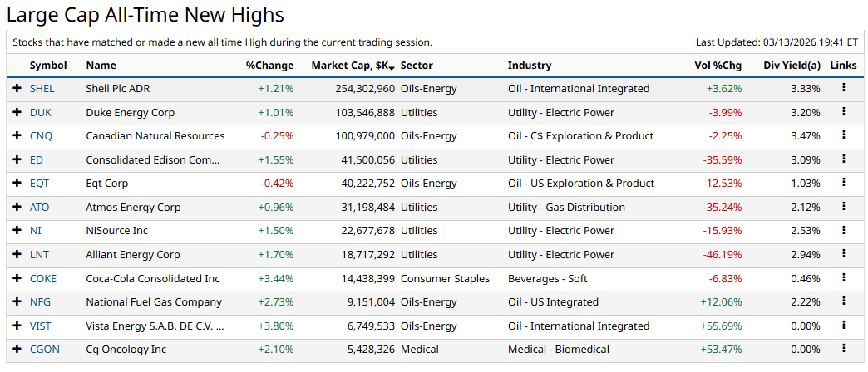Screen dimensions: 868x372
Task: Open the DUK symbol link
Action: [40, 112]
